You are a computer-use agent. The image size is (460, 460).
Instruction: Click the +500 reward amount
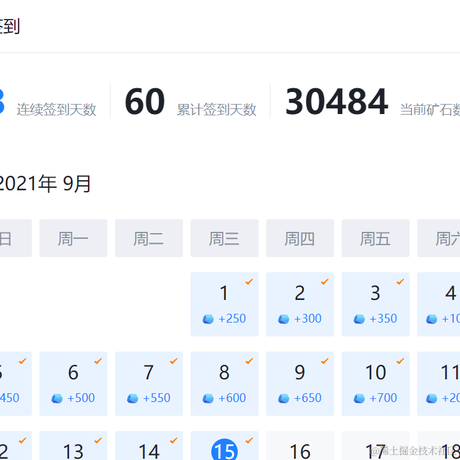(x=81, y=398)
